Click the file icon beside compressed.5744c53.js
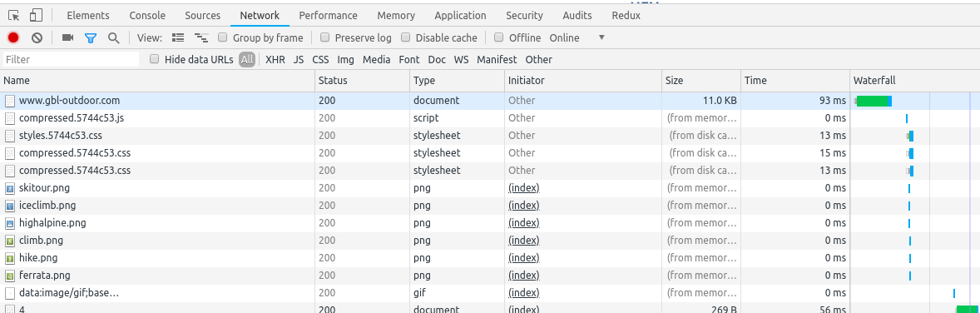 pos(9,118)
